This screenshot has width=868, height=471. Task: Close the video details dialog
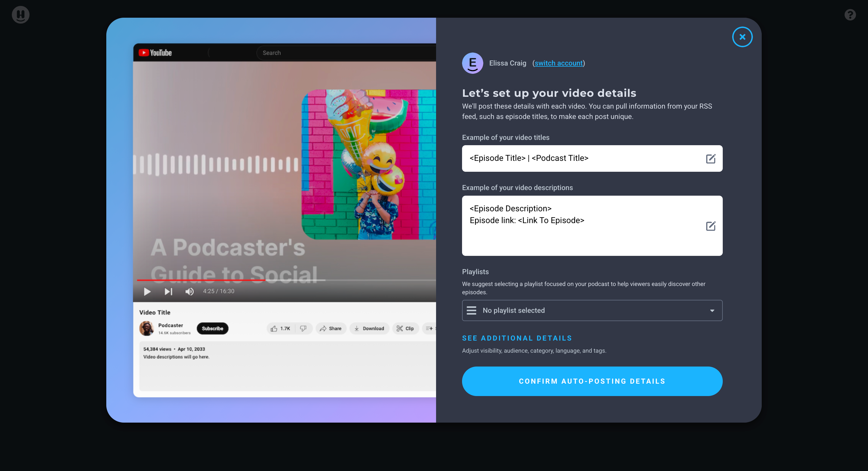pyautogui.click(x=742, y=37)
